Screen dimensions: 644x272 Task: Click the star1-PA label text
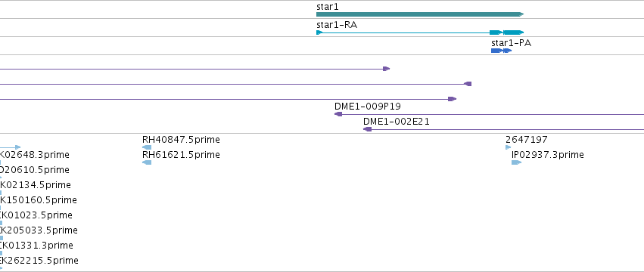pos(512,43)
